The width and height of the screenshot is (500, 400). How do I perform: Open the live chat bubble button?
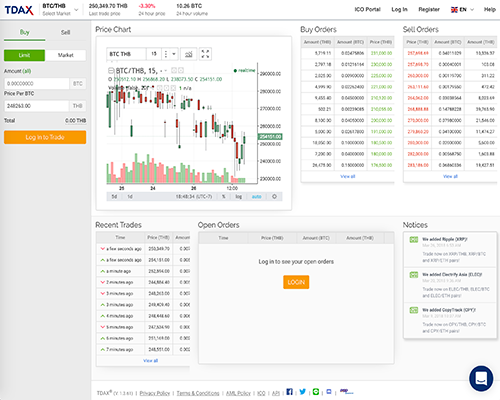[x=481, y=378]
